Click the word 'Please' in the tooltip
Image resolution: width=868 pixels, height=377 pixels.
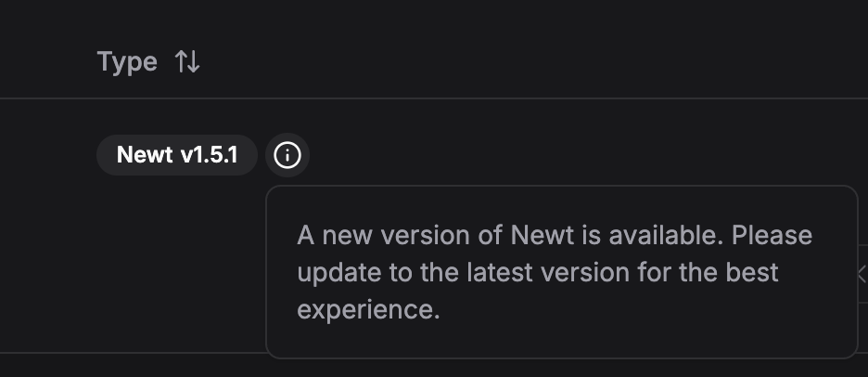tap(772, 235)
